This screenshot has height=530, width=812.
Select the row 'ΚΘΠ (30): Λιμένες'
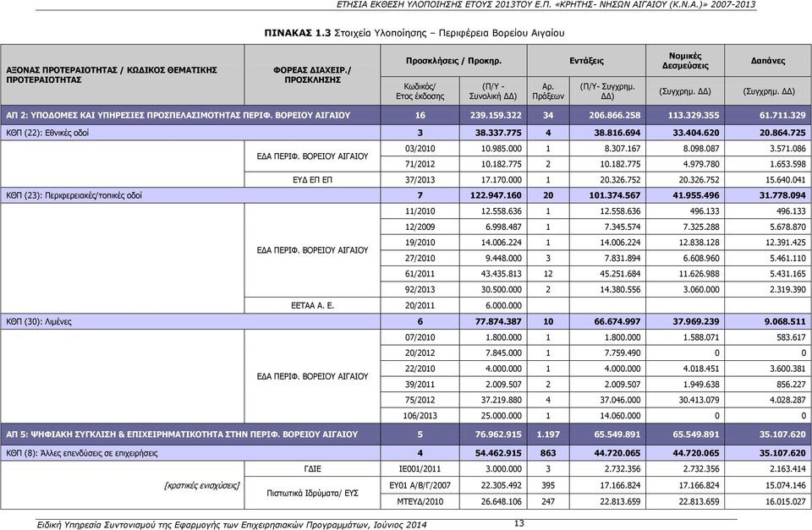(406, 321)
